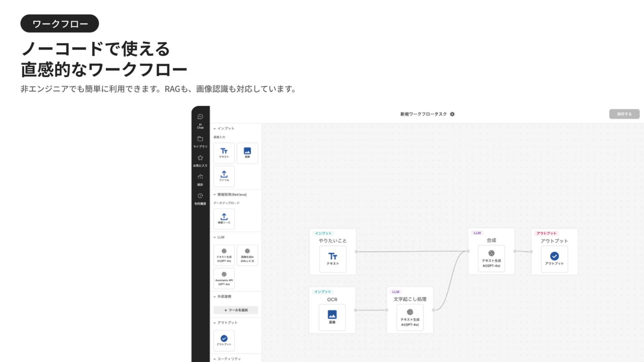Select the Assistants API(GPT-4o) node

224,279
